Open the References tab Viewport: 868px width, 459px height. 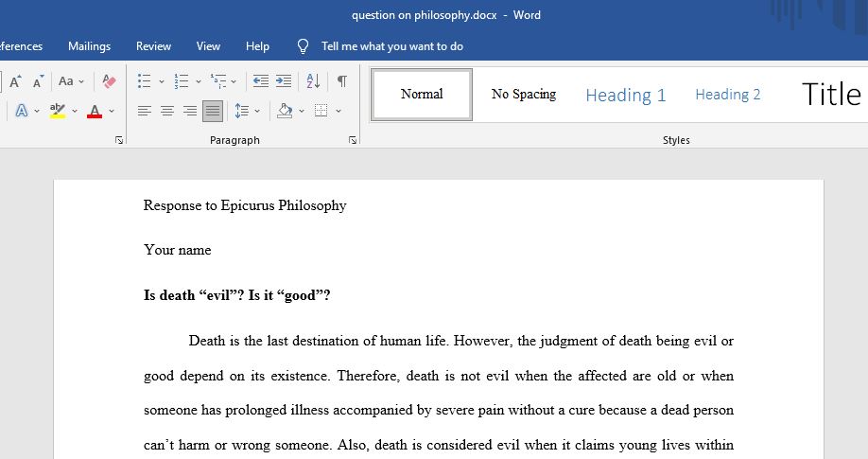tap(21, 46)
